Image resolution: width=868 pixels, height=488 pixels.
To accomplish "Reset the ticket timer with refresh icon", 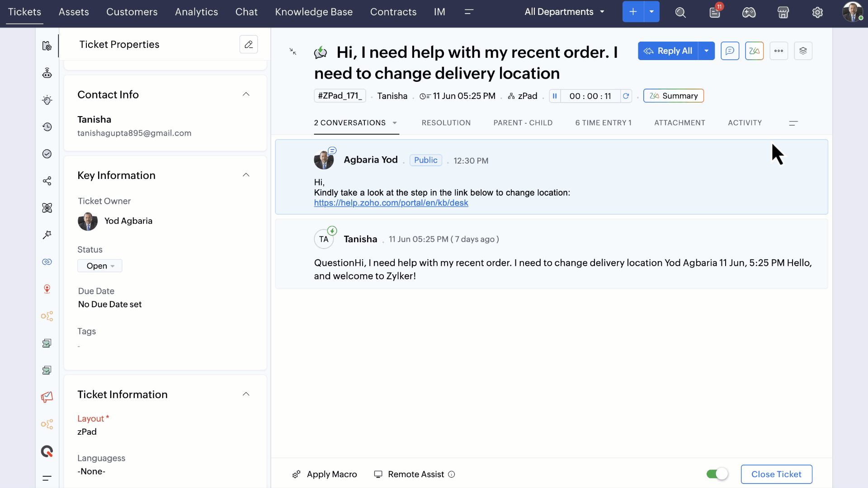I will click(626, 96).
